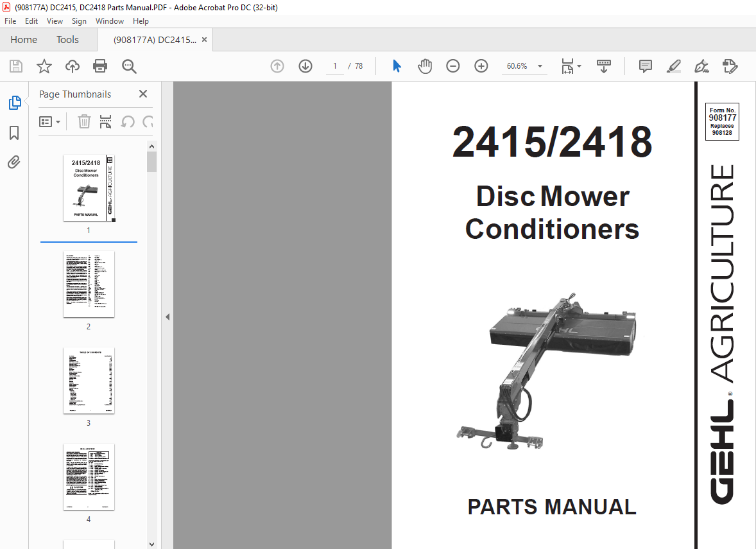Open the File menu
Viewport: 756px width, 549px height.
point(10,21)
